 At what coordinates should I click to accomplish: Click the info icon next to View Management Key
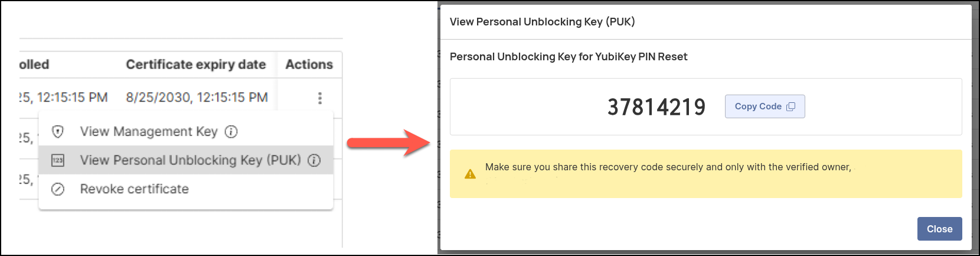(231, 132)
